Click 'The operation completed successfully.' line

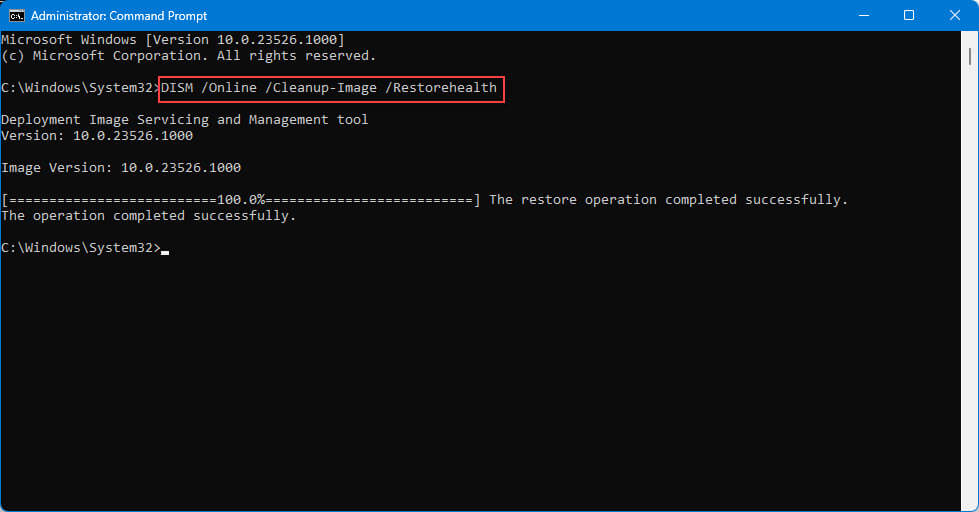(x=149, y=216)
